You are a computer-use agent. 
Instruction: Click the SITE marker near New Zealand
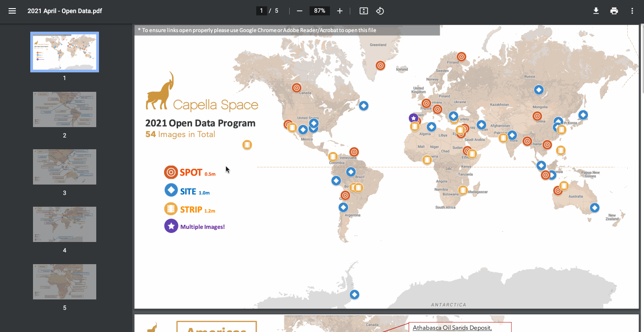[x=595, y=208]
